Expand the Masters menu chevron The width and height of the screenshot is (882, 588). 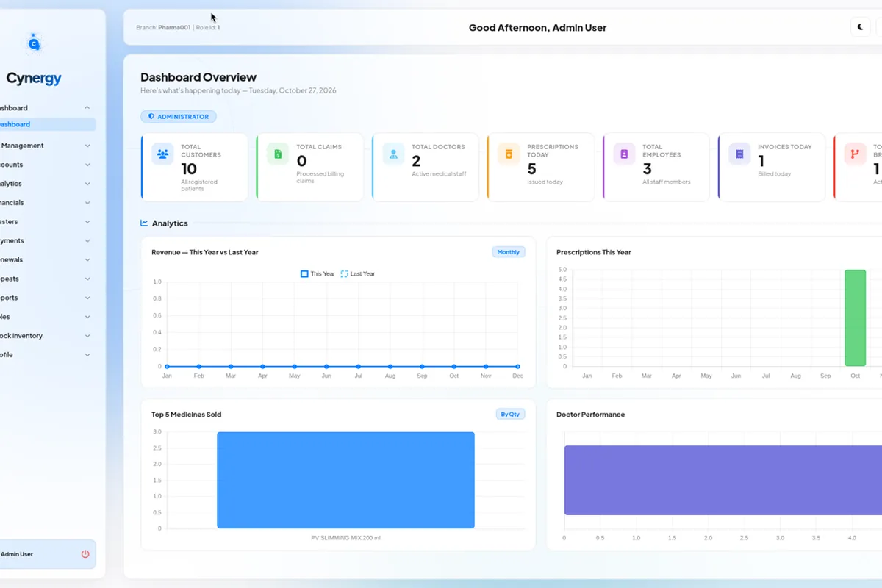pos(87,222)
